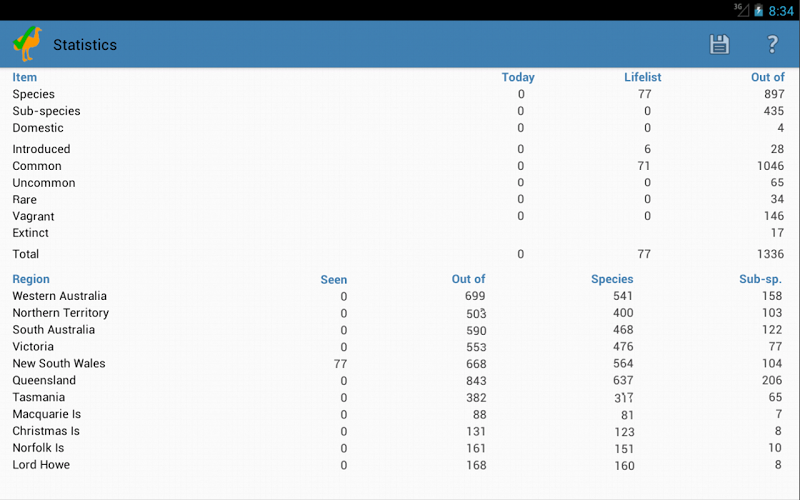
Task: Save statistics with the floppy disk icon
Action: 719,44
